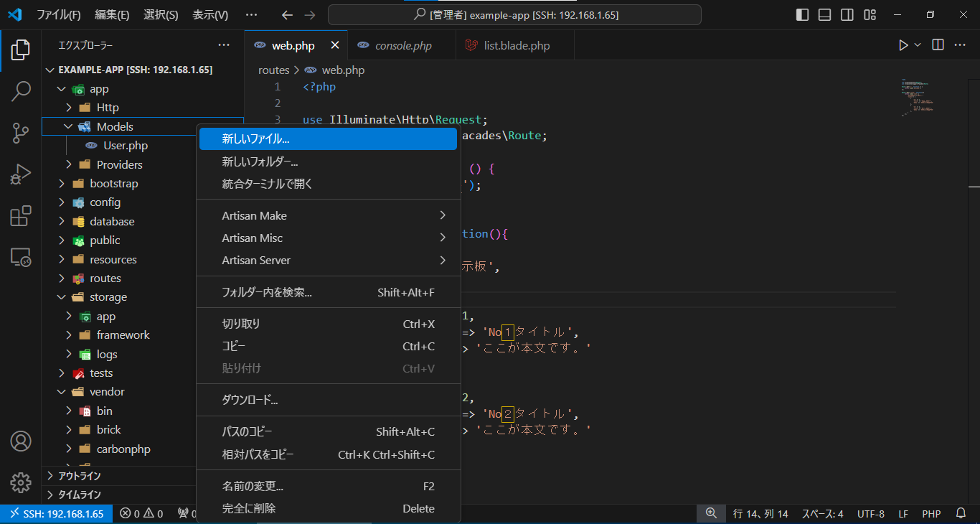Toggle the primary side bar layout icon

coord(803,15)
